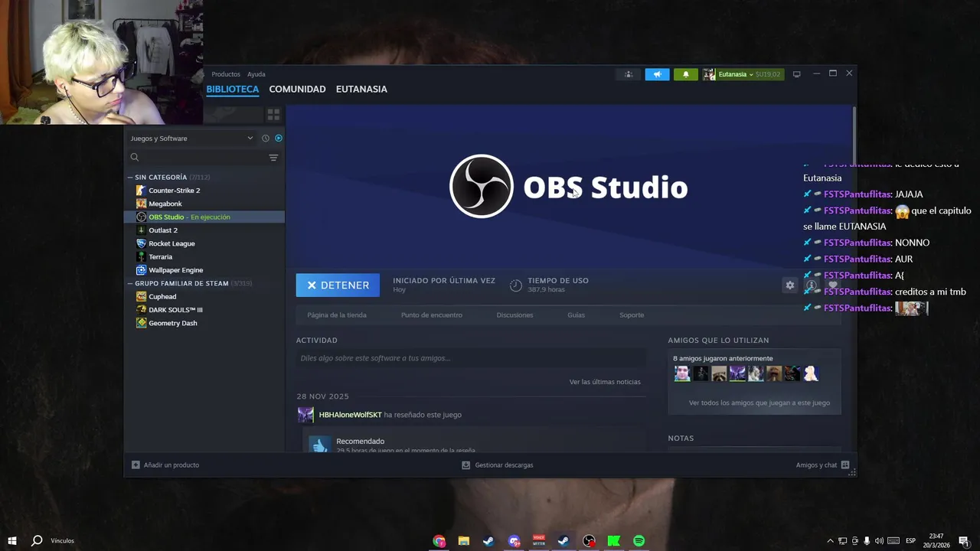Switch library to grid collection view
980x551 pixels.
pyautogui.click(x=273, y=115)
